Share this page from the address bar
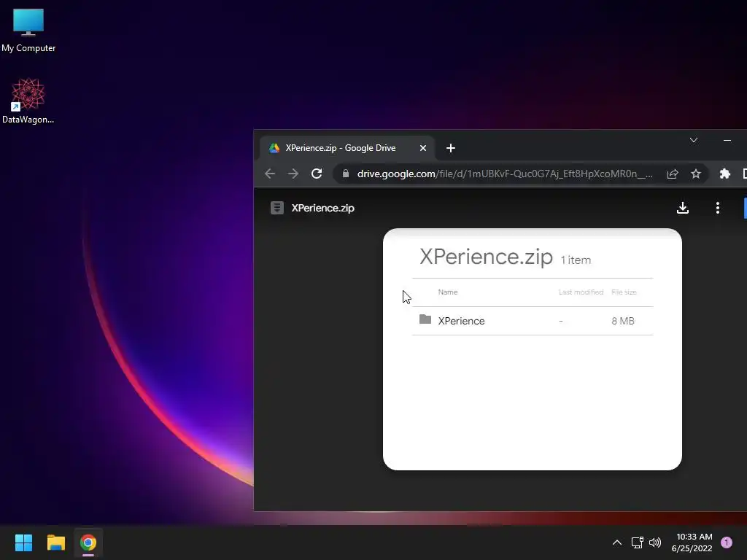 (672, 174)
